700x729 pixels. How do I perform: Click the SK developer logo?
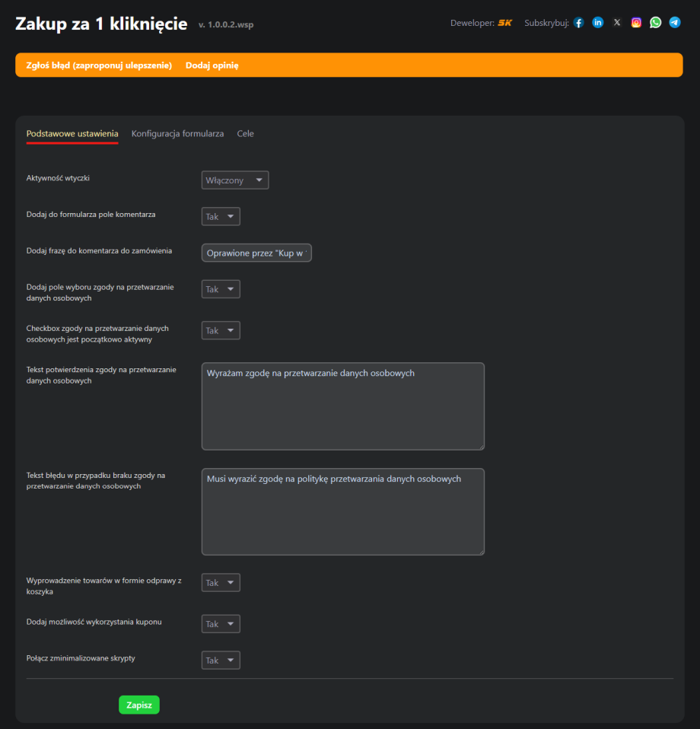505,23
